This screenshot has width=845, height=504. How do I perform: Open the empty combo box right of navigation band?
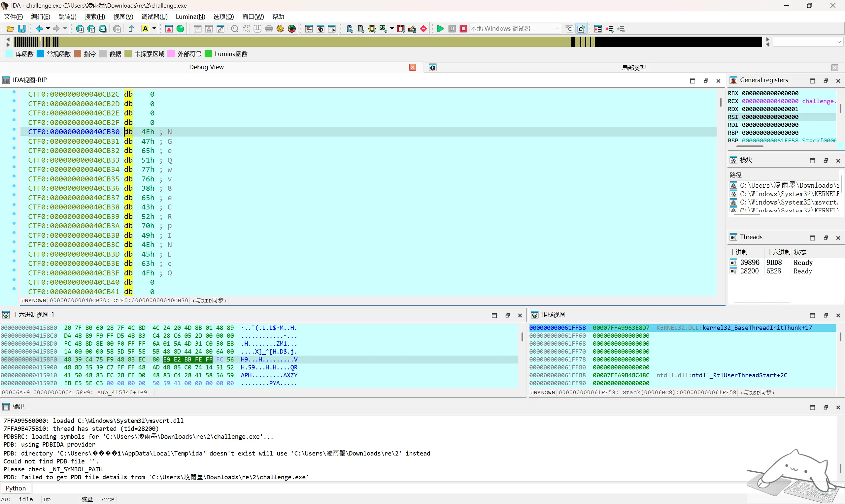(808, 42)
